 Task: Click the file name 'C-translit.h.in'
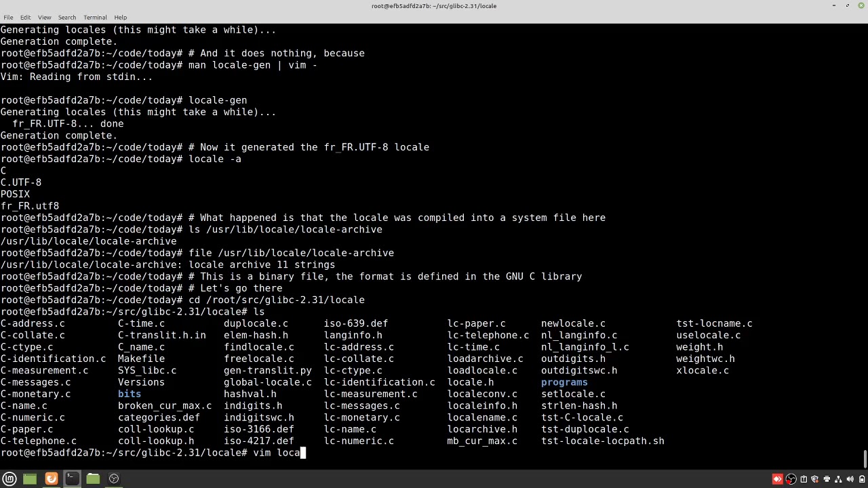pos(162,335)
